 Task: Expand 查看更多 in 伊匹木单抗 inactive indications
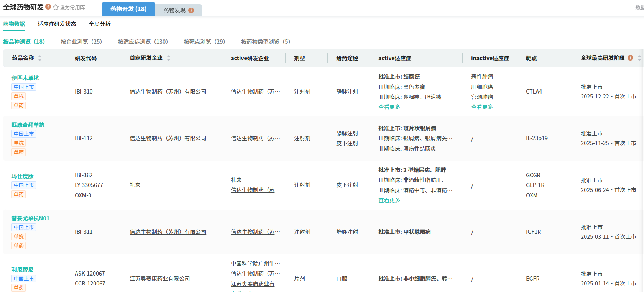[482, 107]
